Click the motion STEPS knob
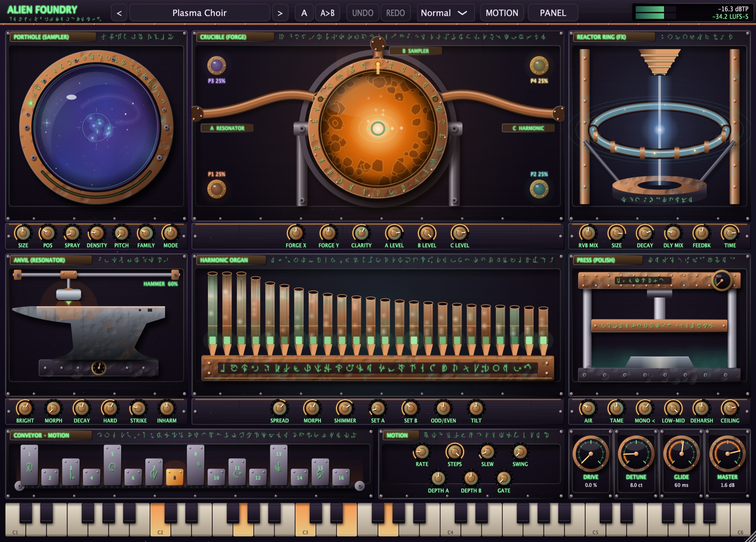Image resolution: width=756 pixels, height=542 pixels. pyautogui.click(x=454, y=452)
